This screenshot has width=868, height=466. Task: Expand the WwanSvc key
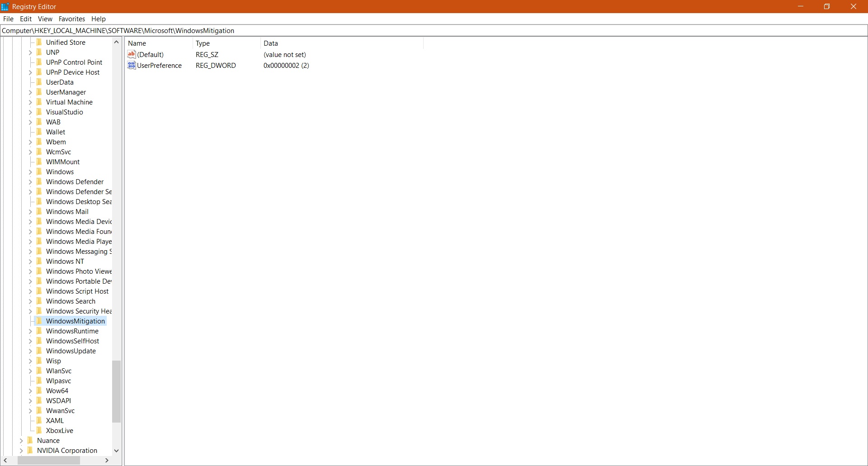click(30, 411)
